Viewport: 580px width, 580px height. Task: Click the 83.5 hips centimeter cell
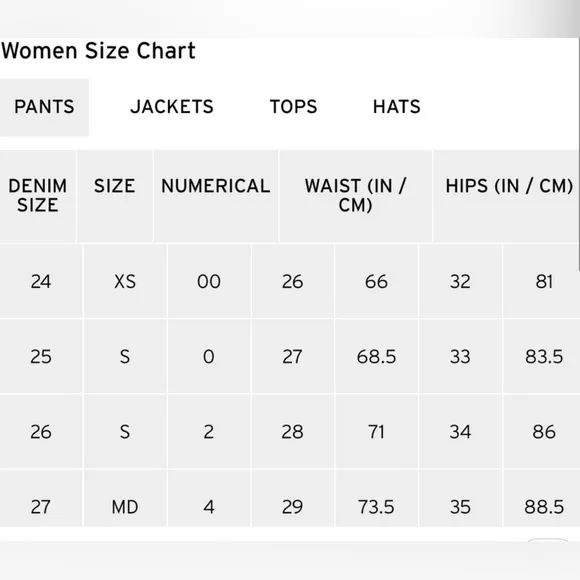coord(542,357)
